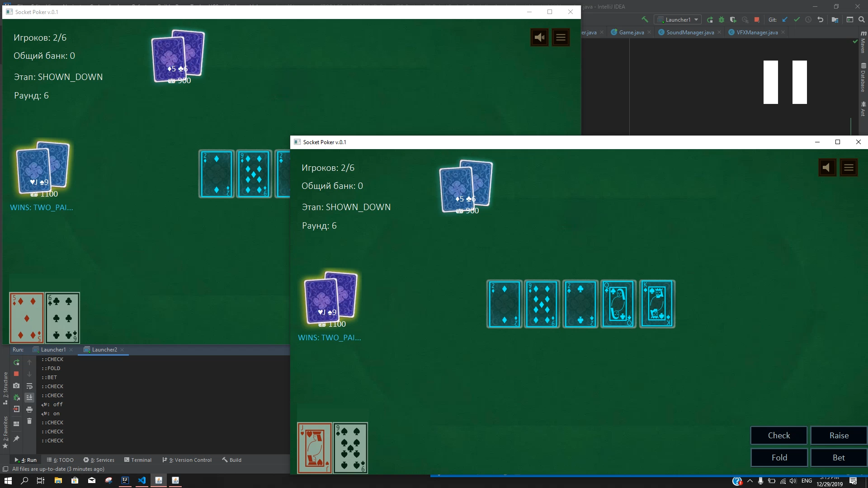The width and height of the screenshot is (868, 488).
Task: Open hamburger menu in back poker window
Action: coord(561,38)
